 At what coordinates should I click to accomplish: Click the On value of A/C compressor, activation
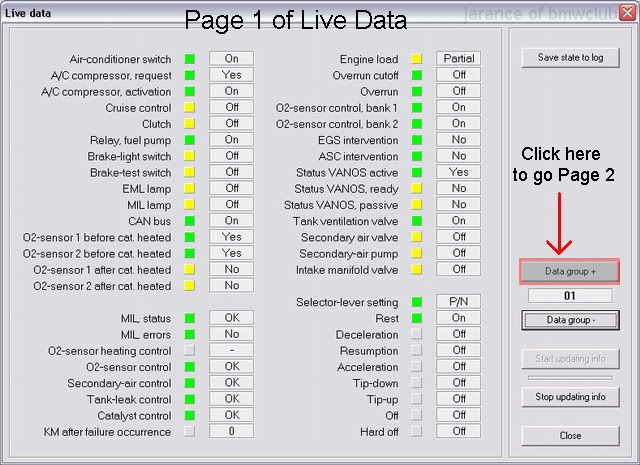coord(231,91)
